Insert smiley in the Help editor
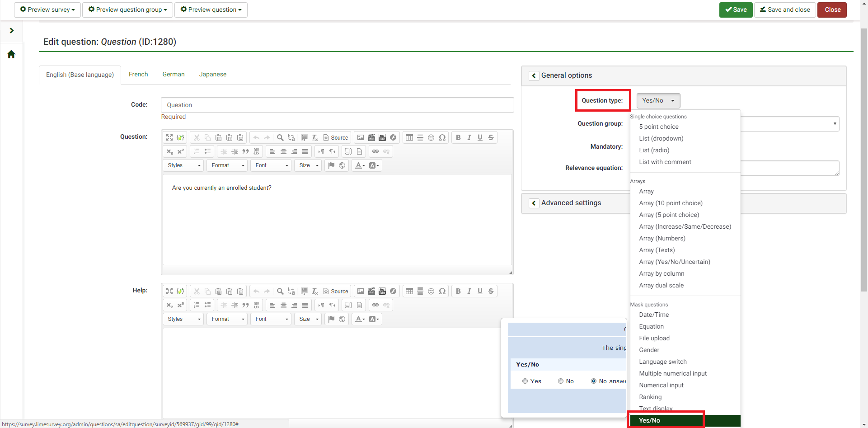The width and height of the screenshot is (868, 428). click(431, 291)
